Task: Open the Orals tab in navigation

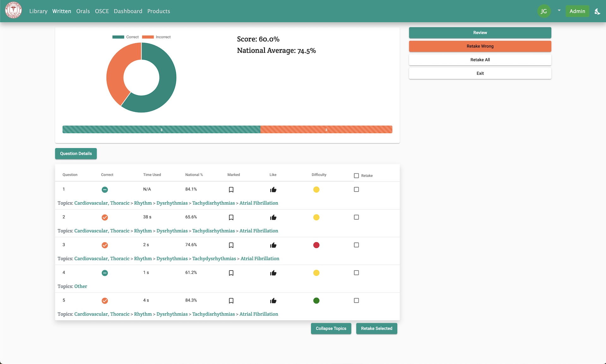Action: click(83, 11)
